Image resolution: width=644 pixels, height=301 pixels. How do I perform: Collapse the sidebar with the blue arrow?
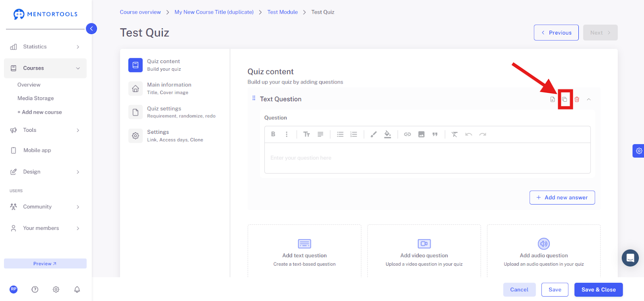tap(91, 29)
